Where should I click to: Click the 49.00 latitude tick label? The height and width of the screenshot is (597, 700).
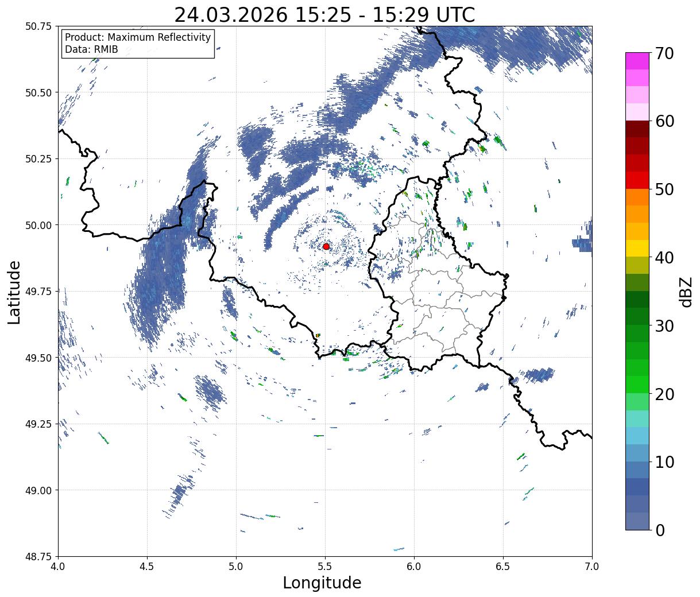[38, 490]
